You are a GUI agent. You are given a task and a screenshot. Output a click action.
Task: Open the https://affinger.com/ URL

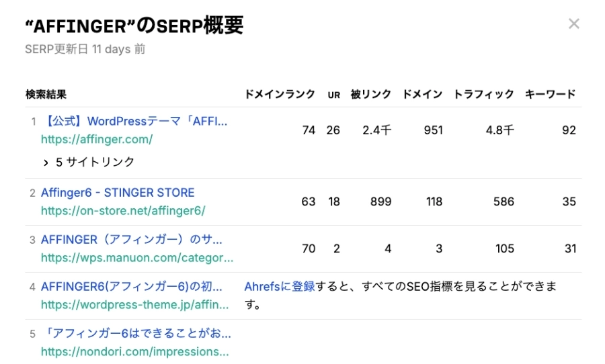(97, 139)
